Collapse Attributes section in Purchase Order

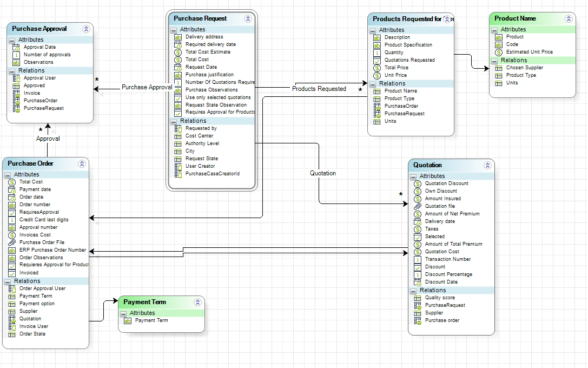click(x=8, y=175)
